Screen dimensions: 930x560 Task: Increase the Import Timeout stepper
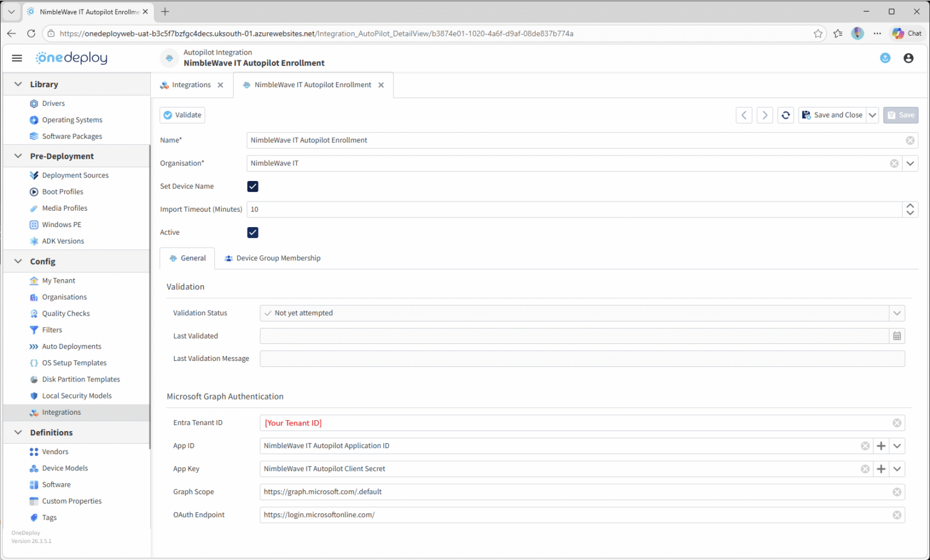[910, 206]
